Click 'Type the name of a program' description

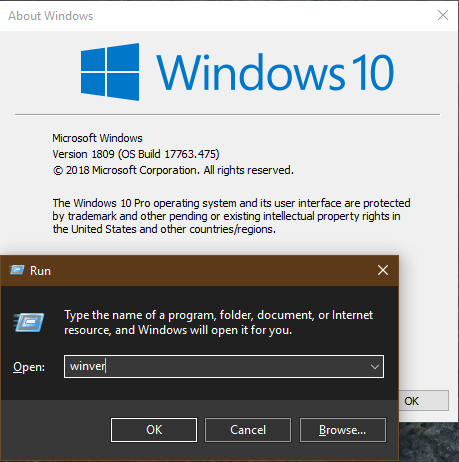[x=218, y=322]
